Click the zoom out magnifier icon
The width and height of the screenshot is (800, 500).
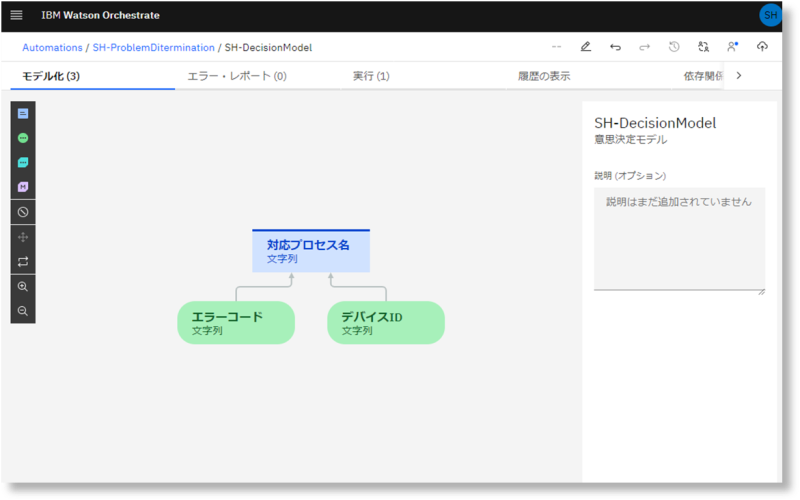[x=23, y=311]
